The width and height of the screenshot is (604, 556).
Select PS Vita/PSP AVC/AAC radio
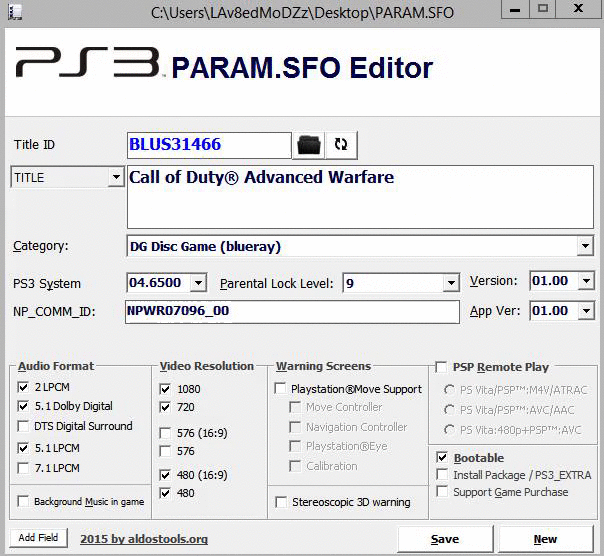[x=449, y=410]
